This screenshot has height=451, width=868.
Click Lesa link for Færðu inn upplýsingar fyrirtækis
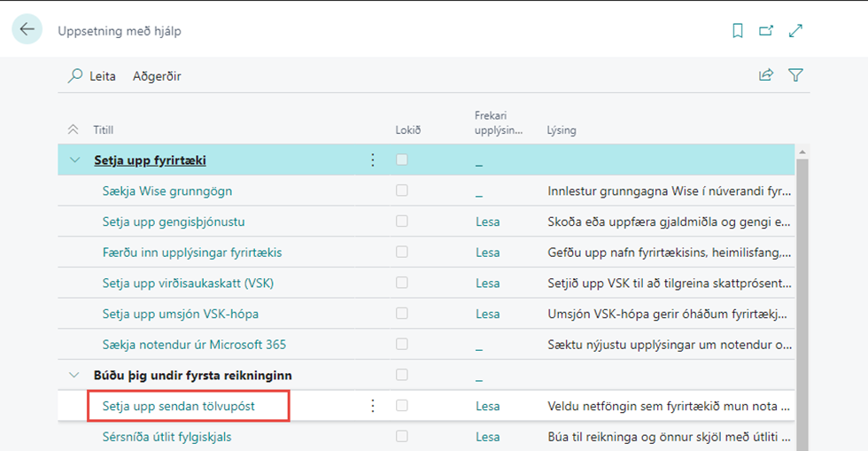487,253
